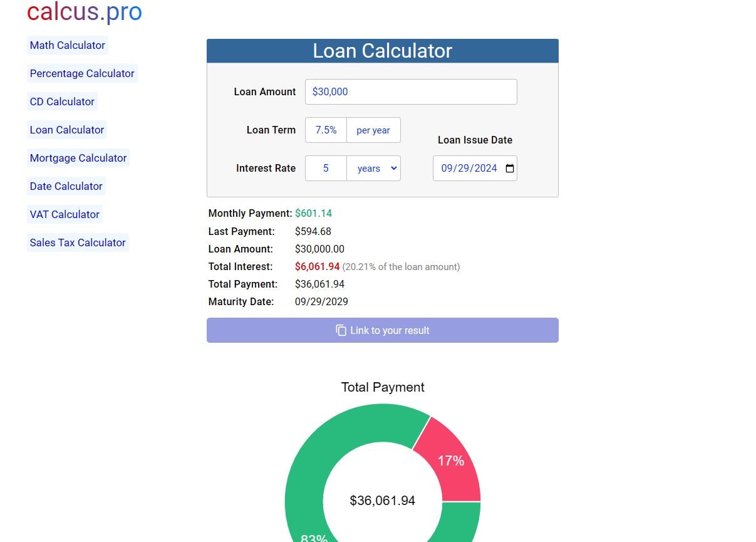Open Date Calculator link
Image resolution: width=756 pixels, height=542 pixels.
tap(66, 186)
